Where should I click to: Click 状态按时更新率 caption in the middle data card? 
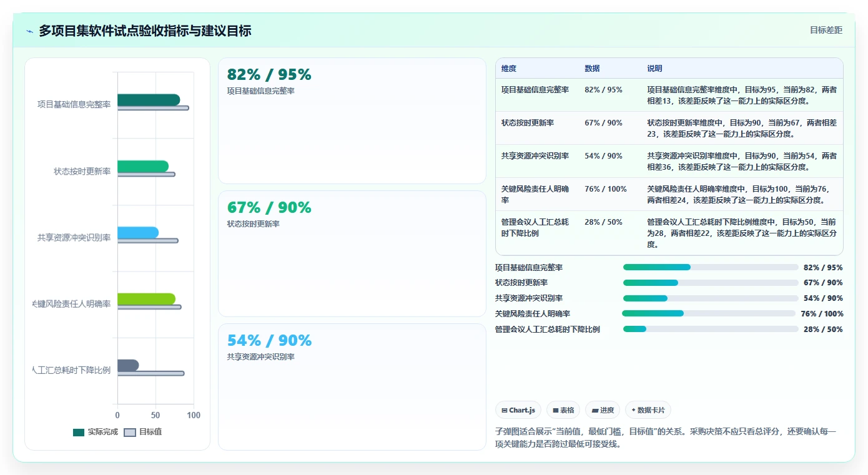[254, 223]
